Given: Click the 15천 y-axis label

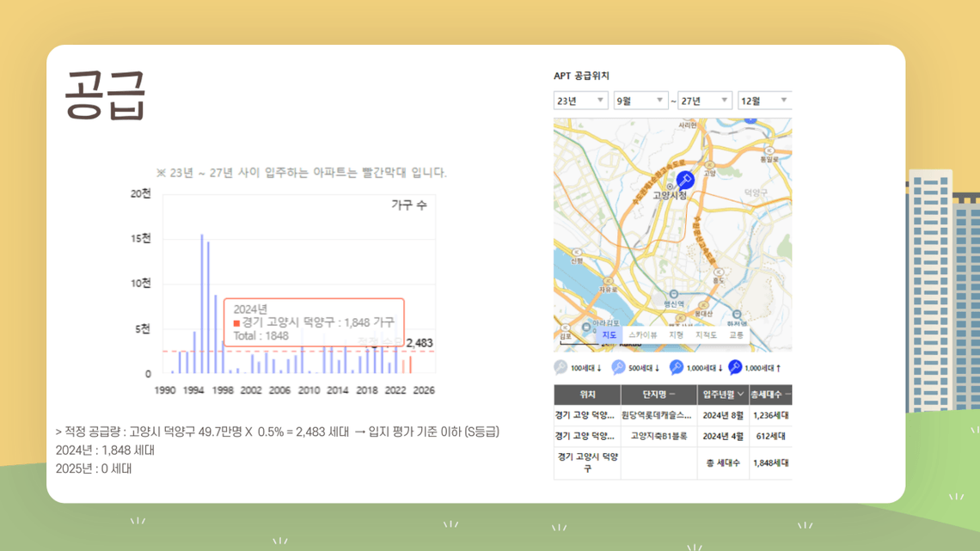Looking at the screenshot, I should pos(141,239).
